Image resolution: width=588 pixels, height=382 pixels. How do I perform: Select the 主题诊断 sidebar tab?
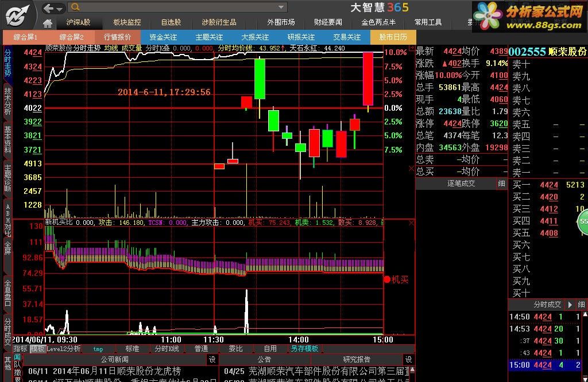8,178
